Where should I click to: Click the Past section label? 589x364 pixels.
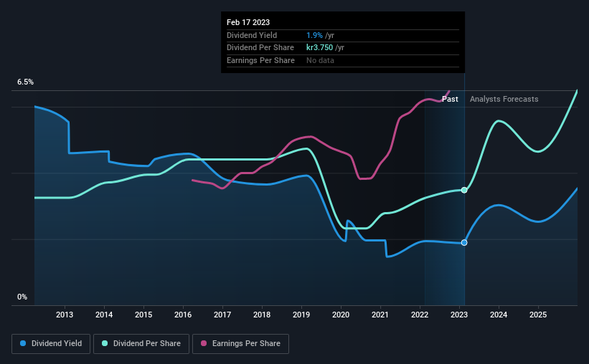450,99
